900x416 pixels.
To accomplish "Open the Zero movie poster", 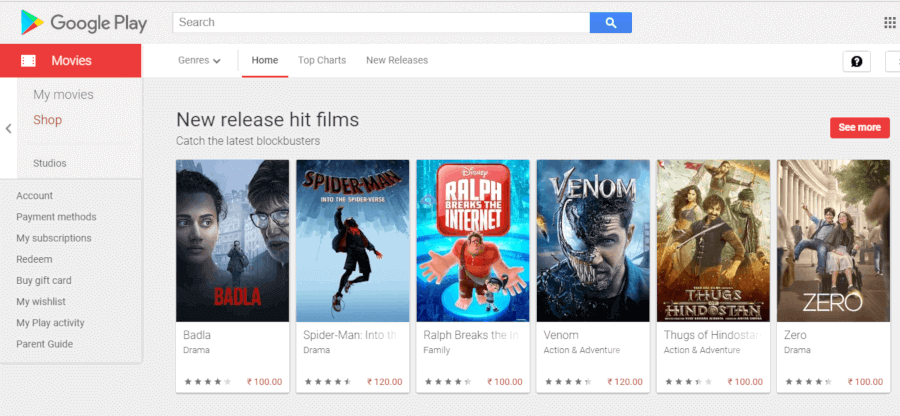I will tap(833, 240).
